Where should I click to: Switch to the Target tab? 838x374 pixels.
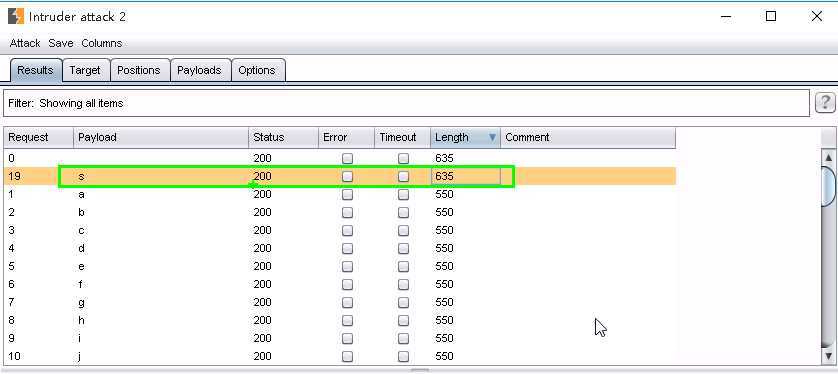[85, 71]
